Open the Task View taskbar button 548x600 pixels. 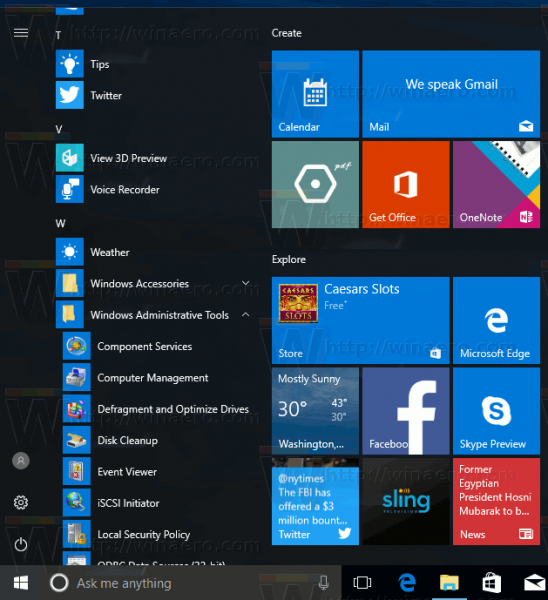362,583
